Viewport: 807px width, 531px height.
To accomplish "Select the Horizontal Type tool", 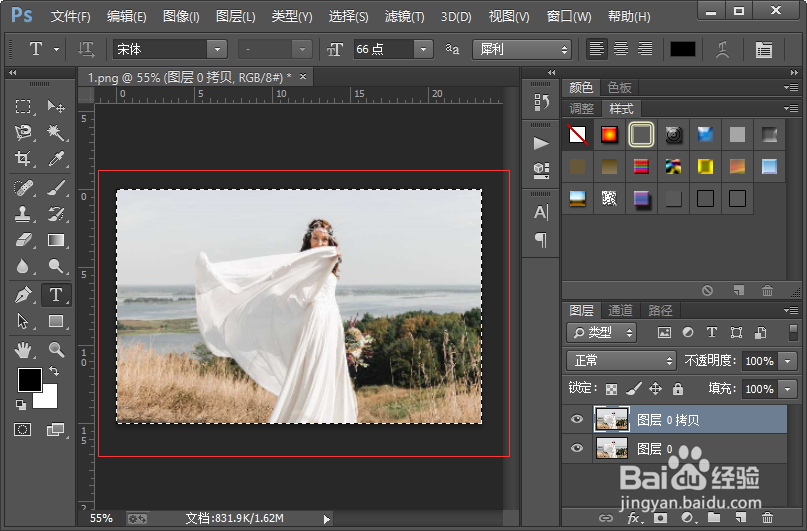I will pyautogui.click(x=56, y=294).
